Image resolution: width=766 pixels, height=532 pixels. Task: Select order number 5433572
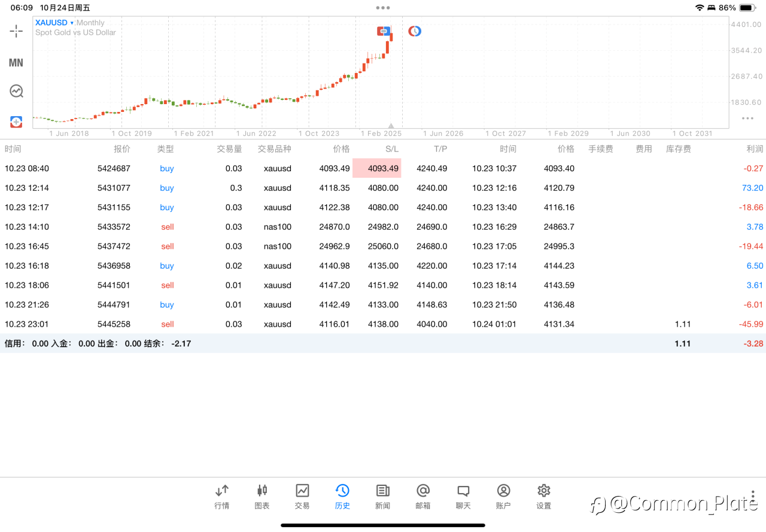(114, 227)
